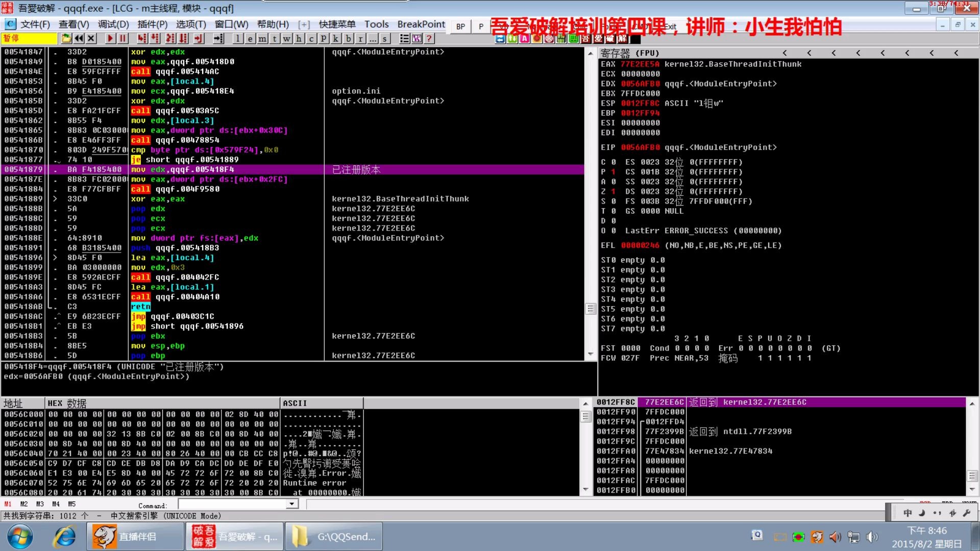Click the Step over toolbar icon
The height and width of the screenshot is (551, 980).
coord(155,38)
